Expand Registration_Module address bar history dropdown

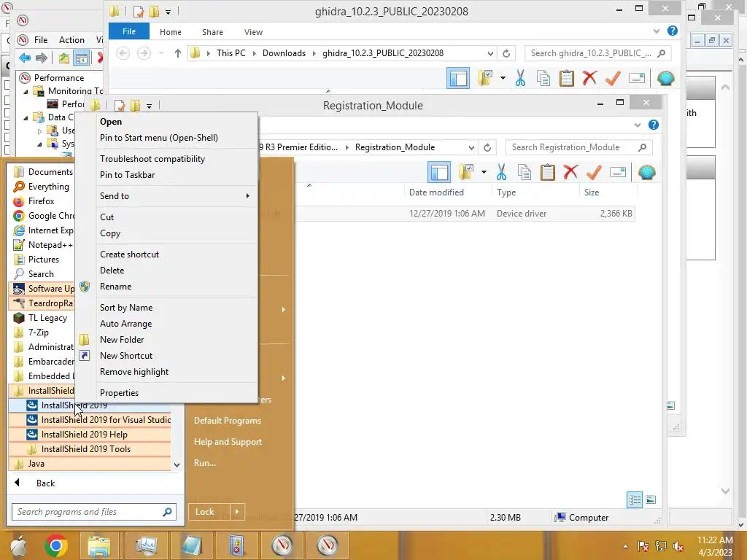[471, 147]
